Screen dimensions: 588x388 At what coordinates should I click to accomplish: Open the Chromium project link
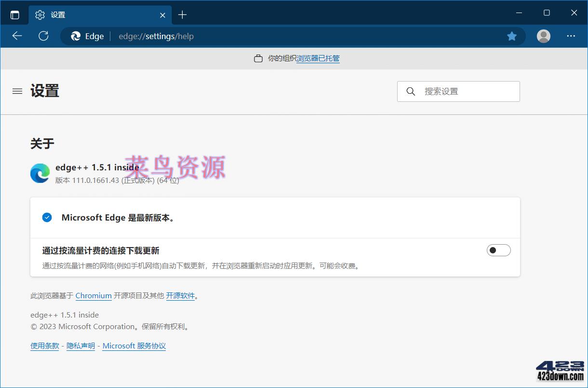(94, 295)
